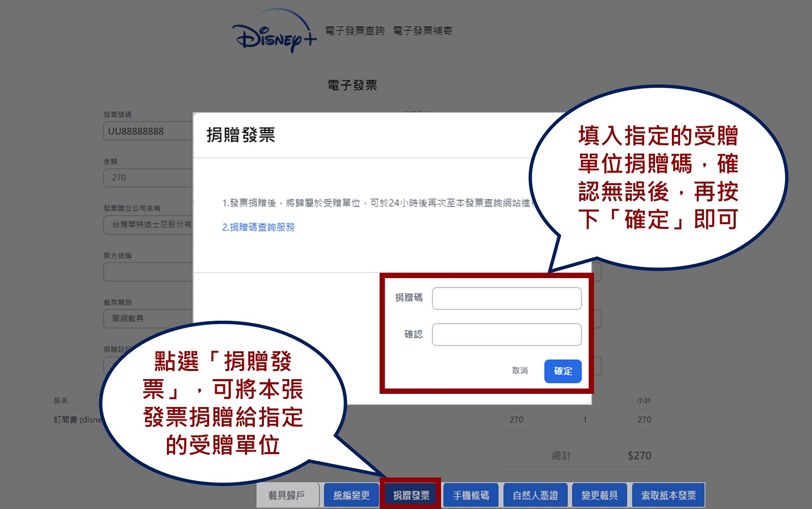Click the 買方統編 field

coord(148,272)
